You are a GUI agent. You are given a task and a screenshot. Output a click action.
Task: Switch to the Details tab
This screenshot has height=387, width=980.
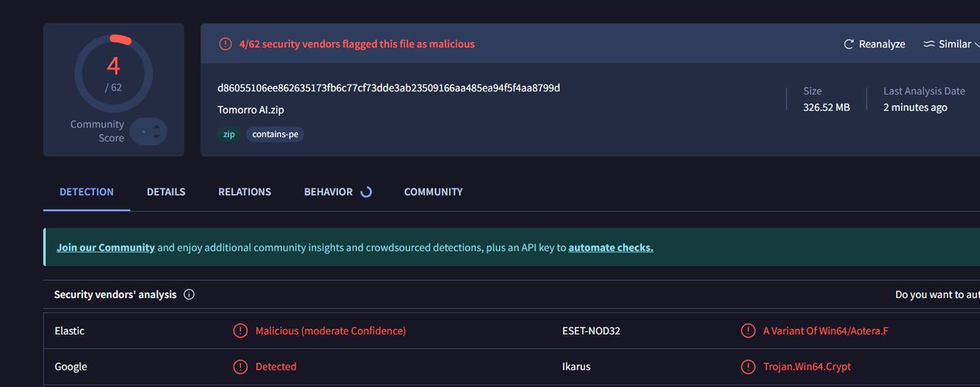tap(166, 192)
